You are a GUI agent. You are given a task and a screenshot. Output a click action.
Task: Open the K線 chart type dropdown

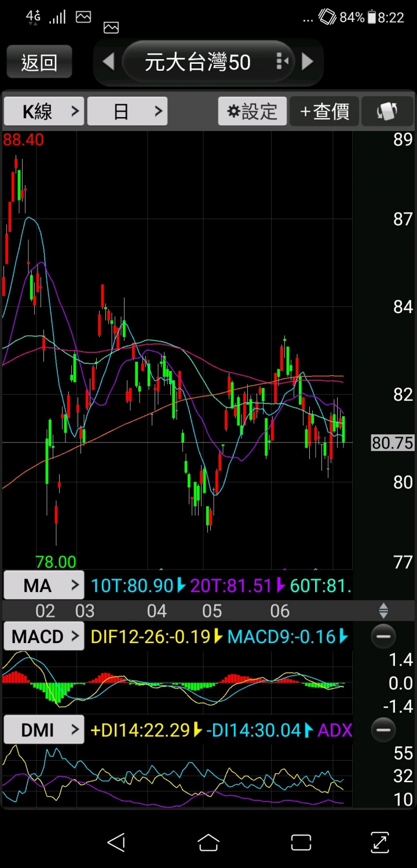(x=44, y=111)
